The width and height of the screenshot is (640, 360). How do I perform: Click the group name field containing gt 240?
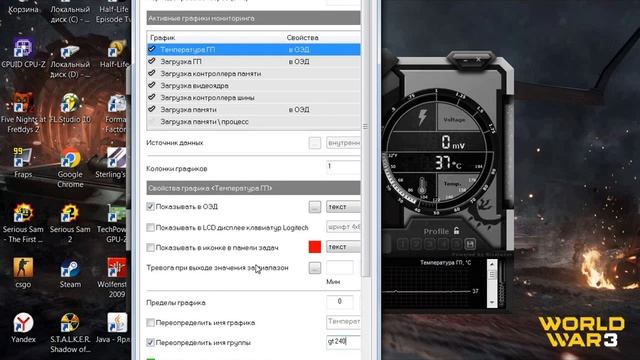pos(343,342)
